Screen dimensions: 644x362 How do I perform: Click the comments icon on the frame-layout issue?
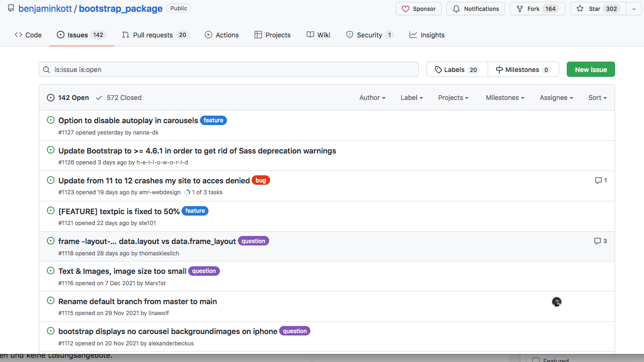598,241
